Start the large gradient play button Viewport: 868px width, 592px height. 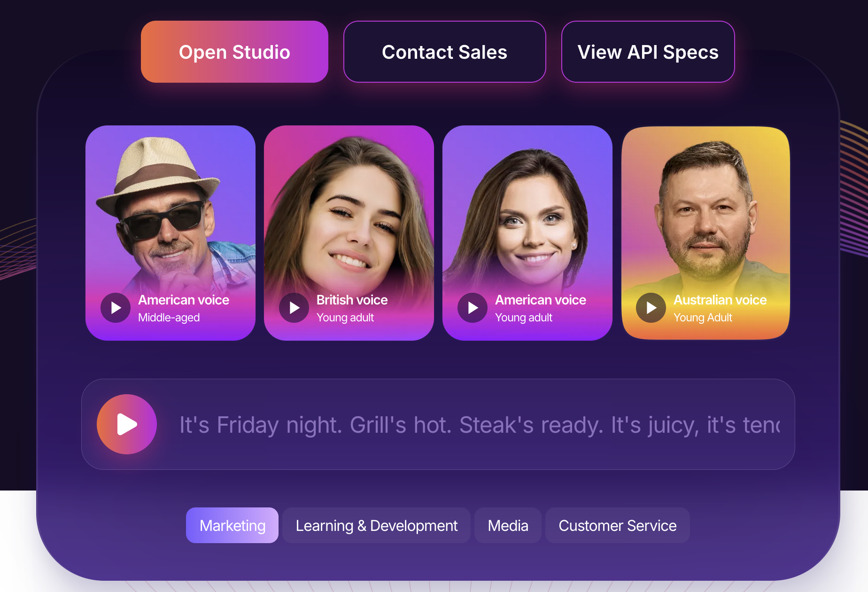pos(127,424)
